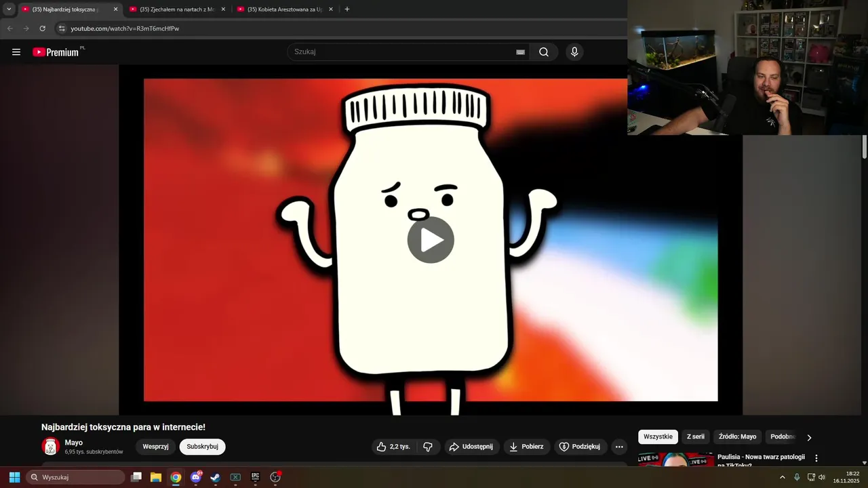This screenshot has width=868, height=488.
Task: Send thanks using Podziękuj button
Action: tap(580, 447)
